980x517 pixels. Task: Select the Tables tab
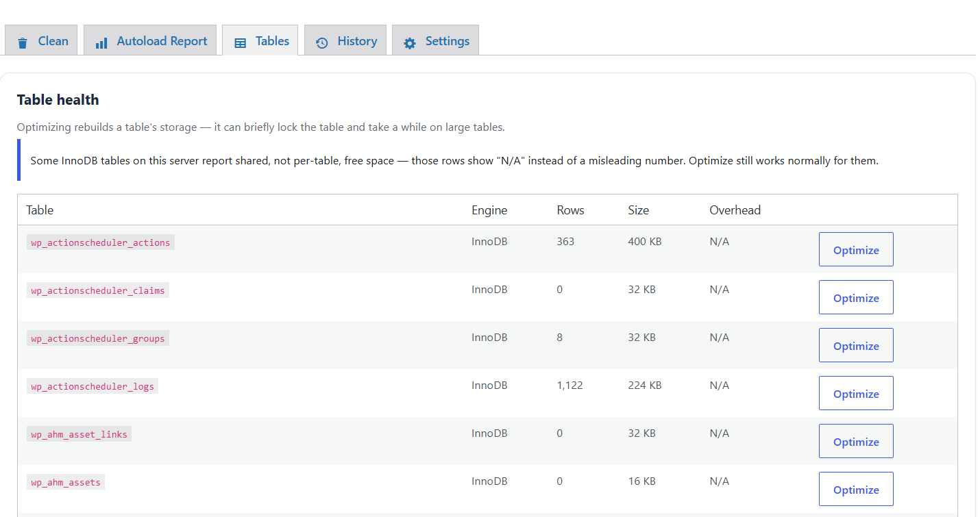(260, 40)
